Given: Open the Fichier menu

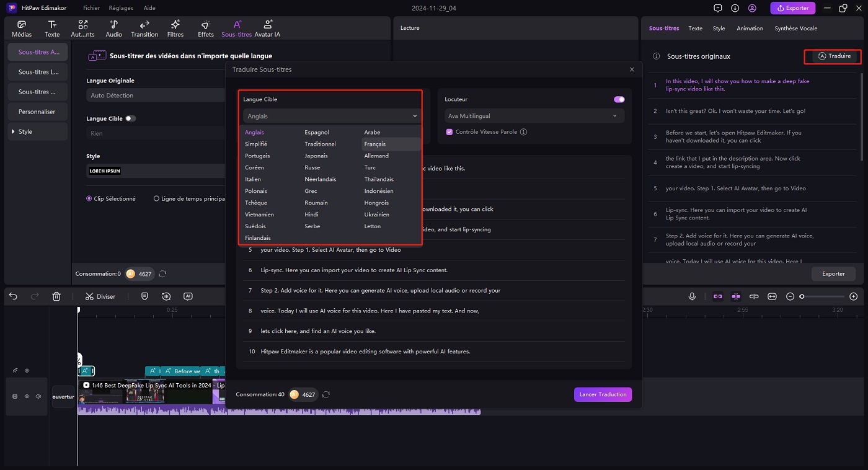Looking at the screenshot, I should click(91, 8).
